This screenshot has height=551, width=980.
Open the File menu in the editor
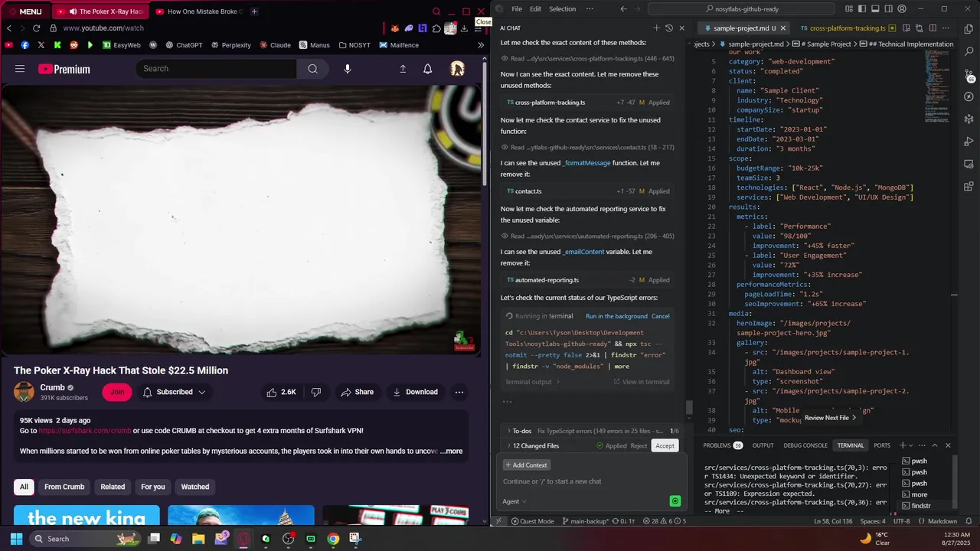517,9
